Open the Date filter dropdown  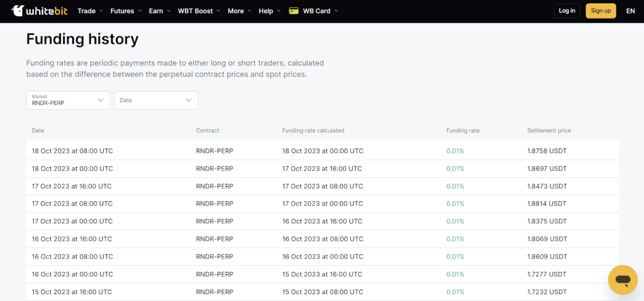[156, 100]
